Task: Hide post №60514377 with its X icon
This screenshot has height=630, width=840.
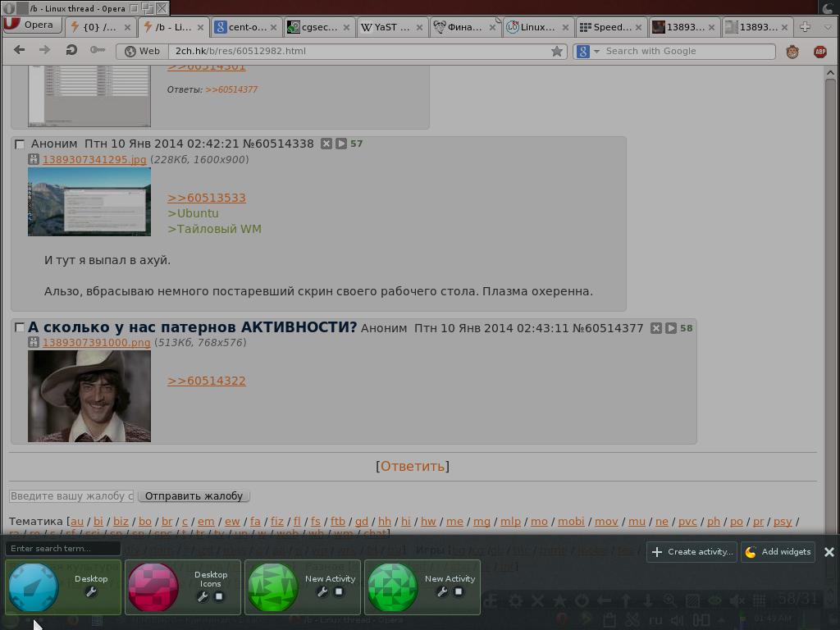Action: tap(655, 328)
